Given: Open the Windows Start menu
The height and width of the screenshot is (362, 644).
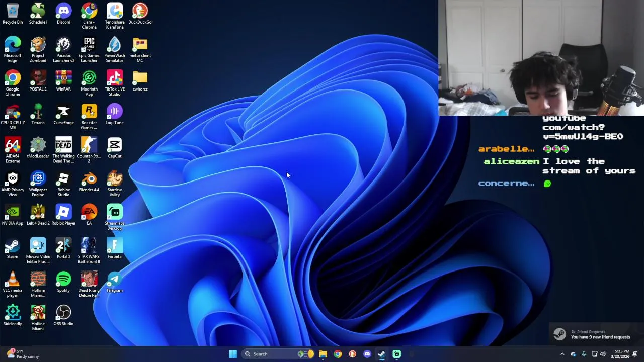Looking at the screenshot, I should [x=232, y=354].
